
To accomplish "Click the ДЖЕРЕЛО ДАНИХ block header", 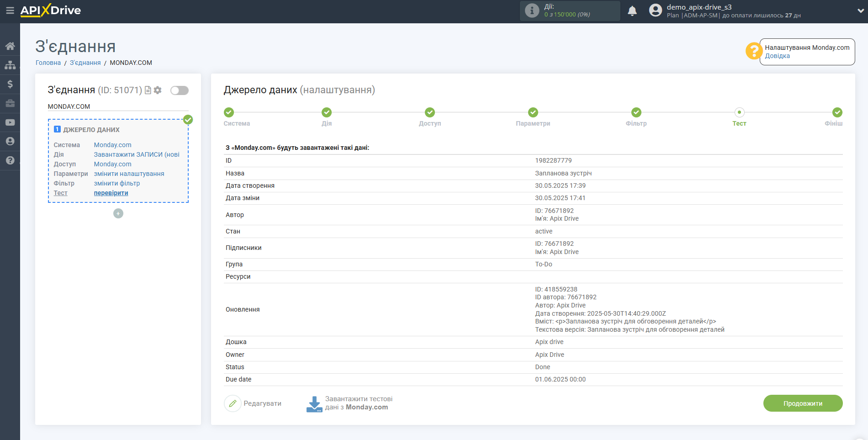I will coord(91,130).
